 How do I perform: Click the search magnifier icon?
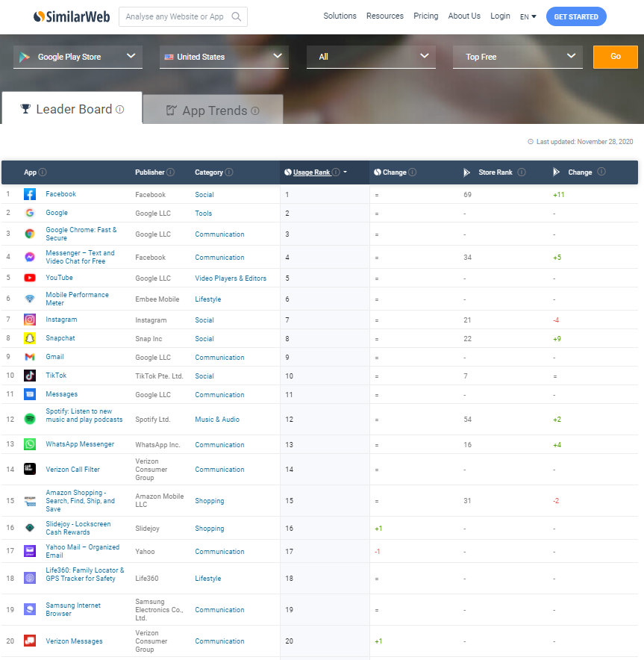pyautogui.click(x=237, y=17)
